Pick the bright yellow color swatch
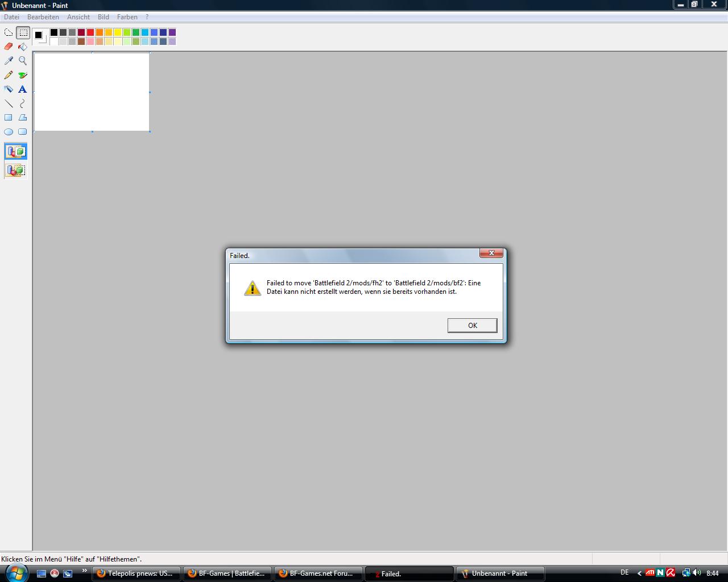 118,32
